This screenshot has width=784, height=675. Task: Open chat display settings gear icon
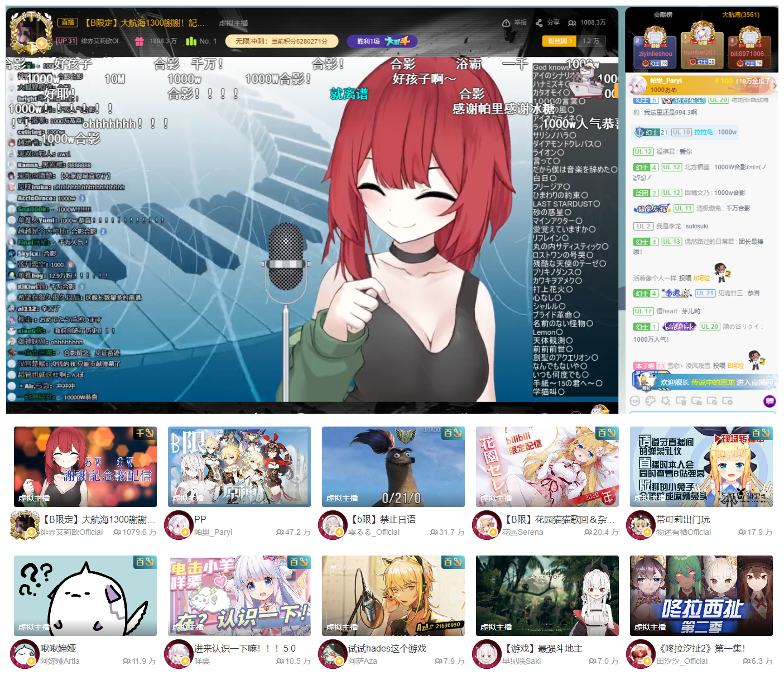(727, 400)
